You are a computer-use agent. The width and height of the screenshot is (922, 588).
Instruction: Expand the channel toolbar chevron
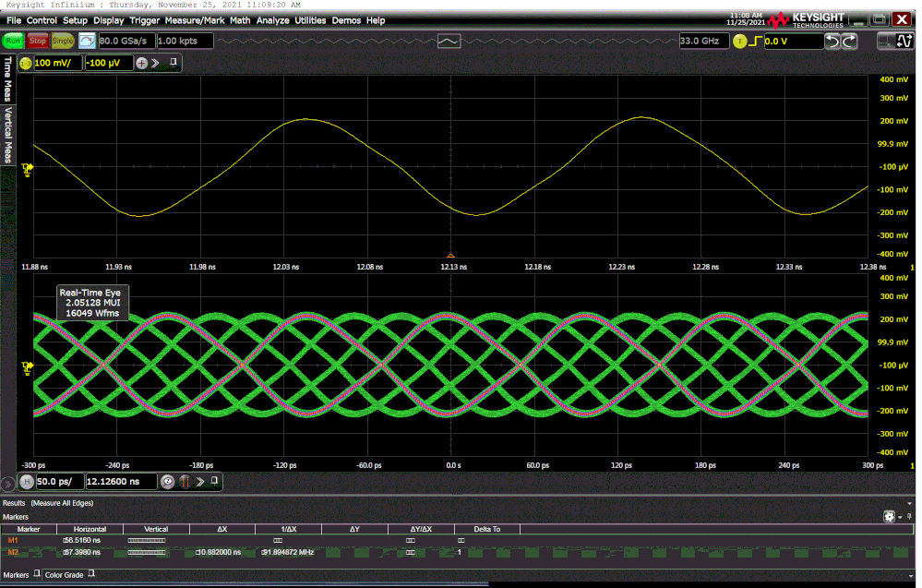click(155, 63)
